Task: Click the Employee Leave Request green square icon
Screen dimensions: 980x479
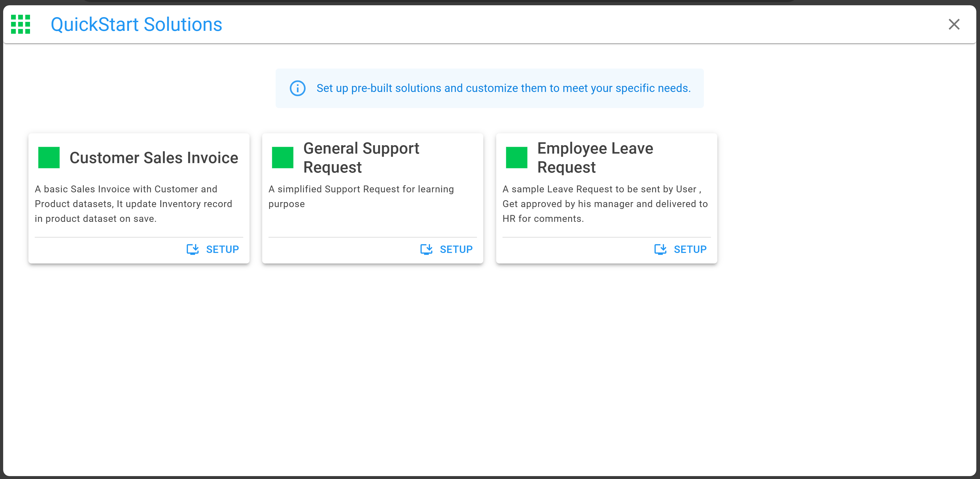Action: (x=517, y=158)
